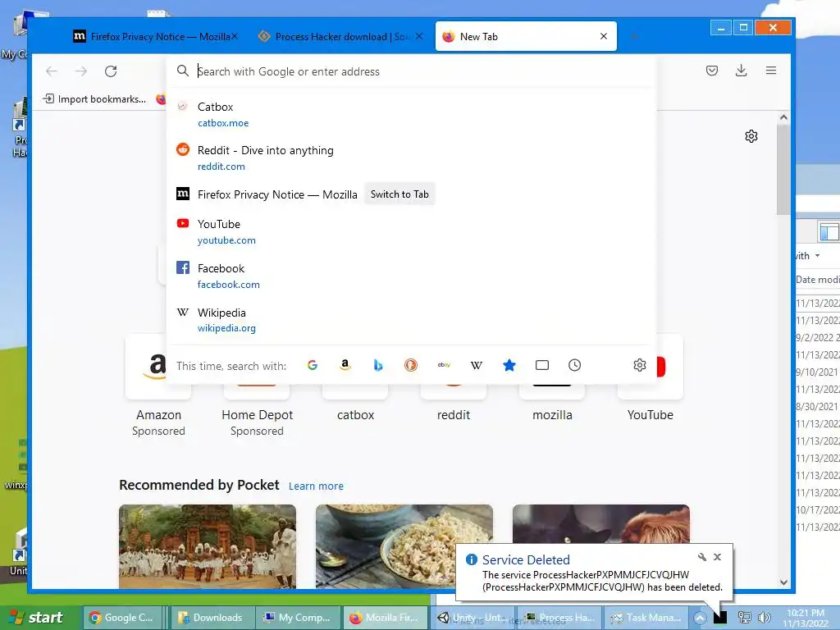
Task: Open the Pocket story with rice bowl image
Action: (x=404, y=546)
